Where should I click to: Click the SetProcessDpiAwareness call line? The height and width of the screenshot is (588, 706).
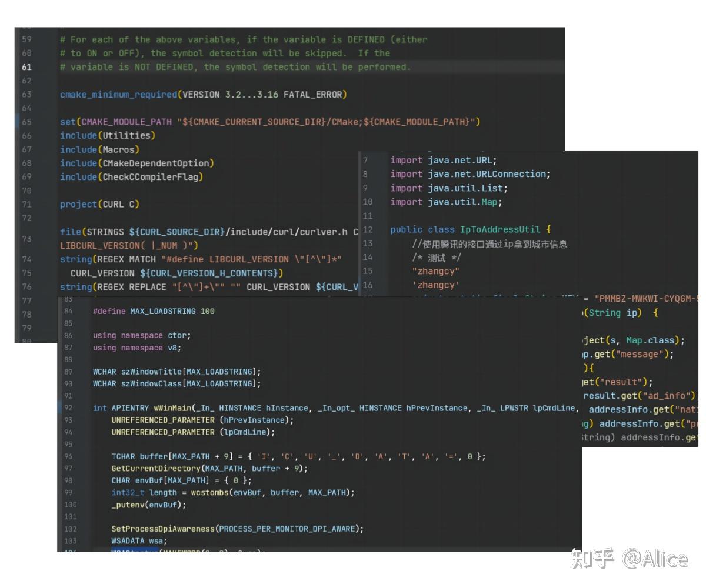pos(238,529)
